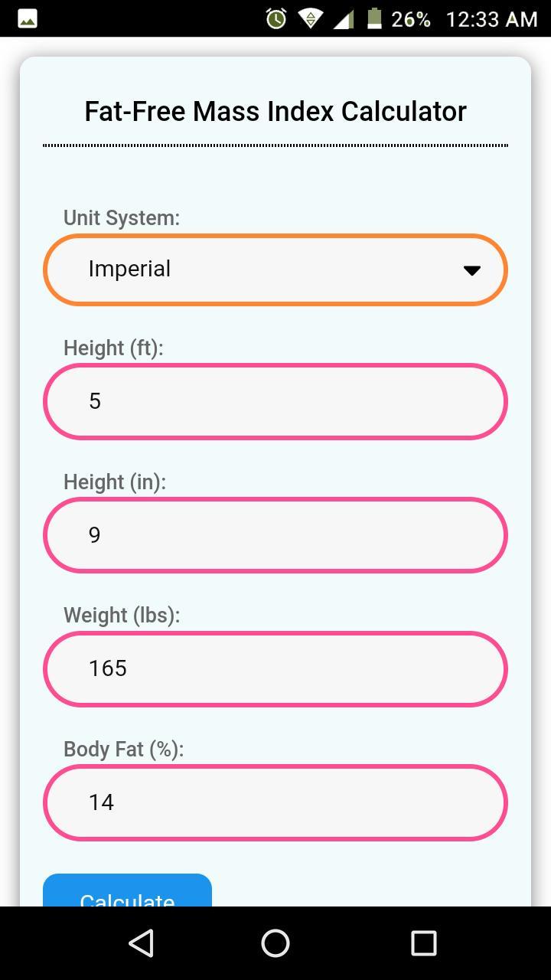Open the Recent Apps square button

[423, 943]
